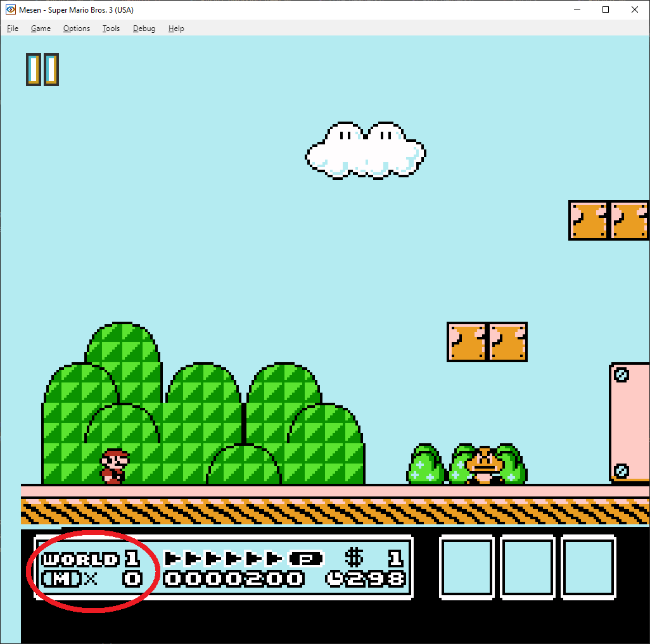This screenshot has width=650, height=644.
Task: Open the Game menu
Action: click(41, 28)
